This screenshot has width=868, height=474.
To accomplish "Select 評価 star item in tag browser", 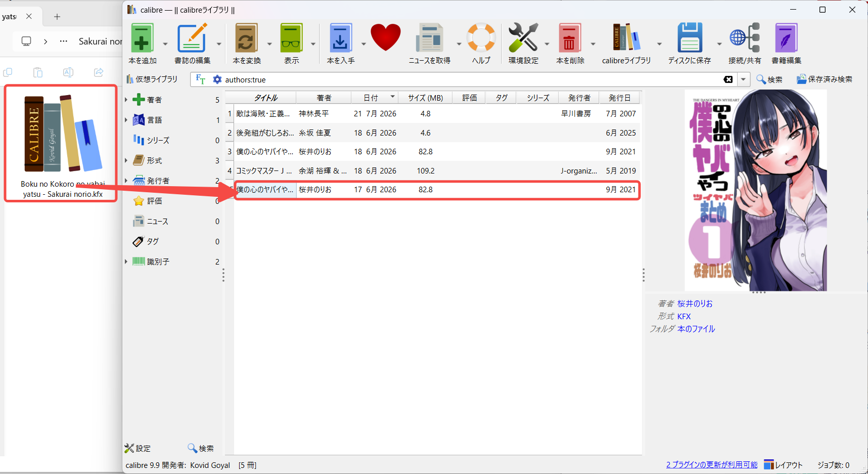I will [x=154, y=201].
